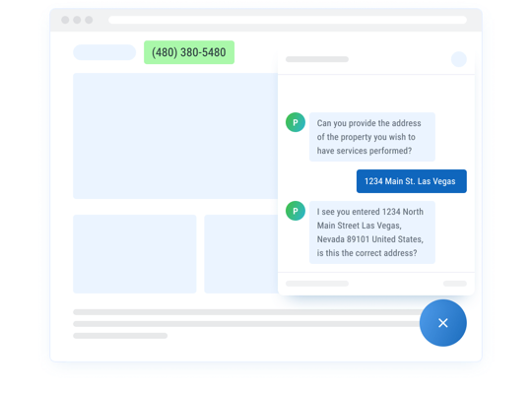The width and height of the screenshot is (532, 394).
Task: Click the first browser window dot
Action: (x=65, y=20)
